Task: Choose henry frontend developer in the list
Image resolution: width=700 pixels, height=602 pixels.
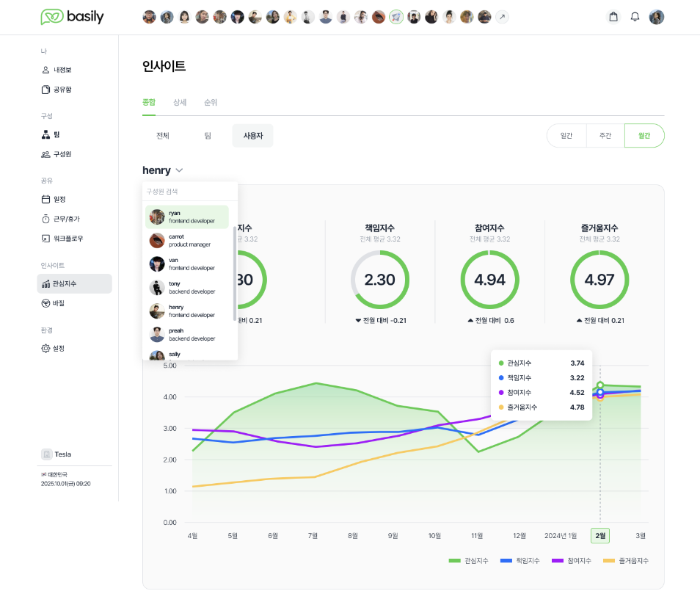Action: click(187, 311)
